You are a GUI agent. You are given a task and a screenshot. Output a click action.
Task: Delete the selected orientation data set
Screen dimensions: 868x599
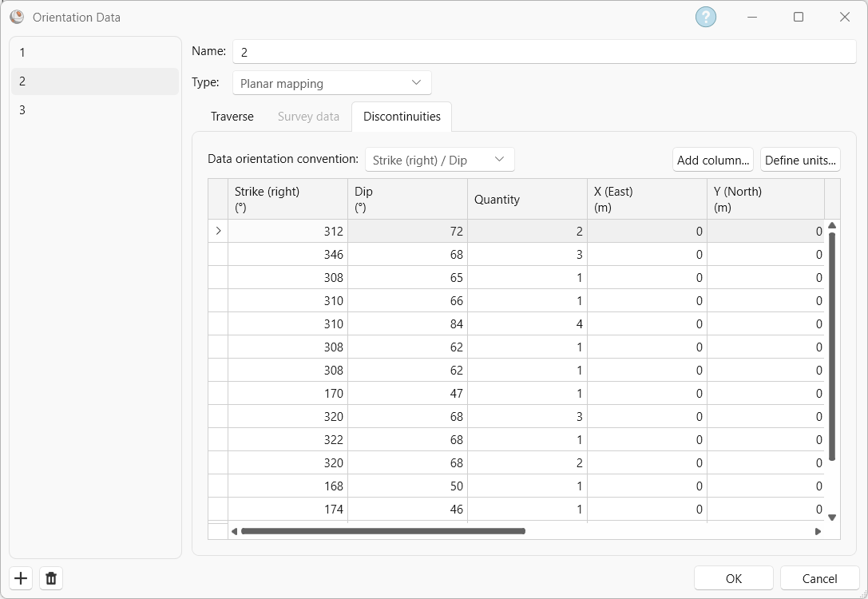[x=50, y=577]
